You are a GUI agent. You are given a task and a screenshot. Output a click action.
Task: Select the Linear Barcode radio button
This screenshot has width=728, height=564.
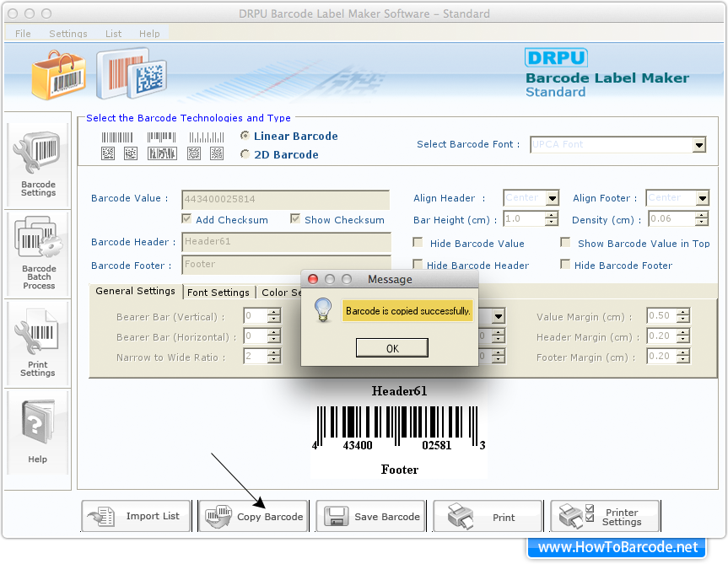point(245,136)
